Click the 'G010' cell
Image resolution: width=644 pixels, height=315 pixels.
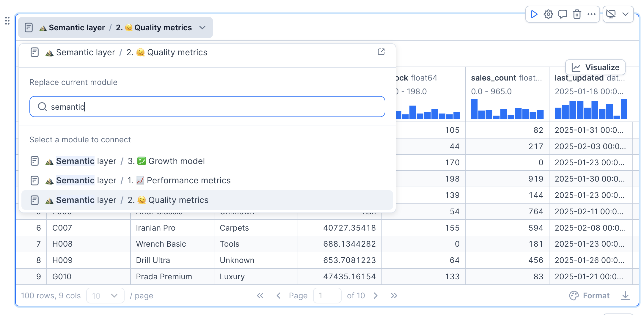pyautogui.click(x=88, y=277)
